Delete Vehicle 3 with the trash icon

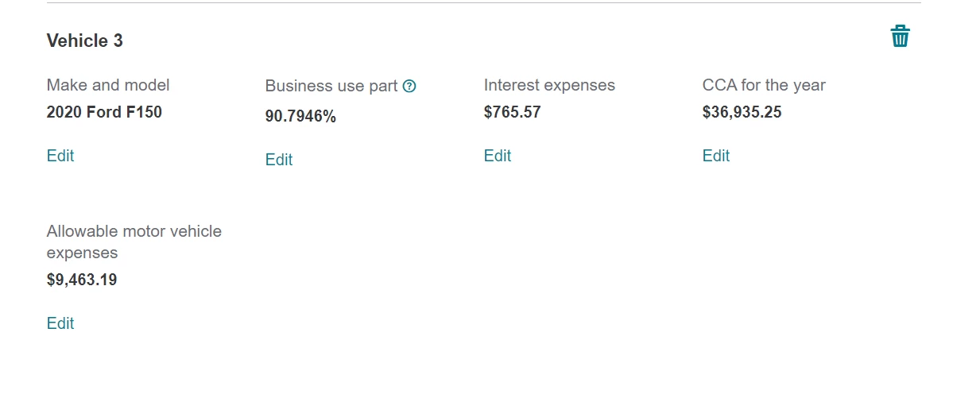[x=900, y=36]
